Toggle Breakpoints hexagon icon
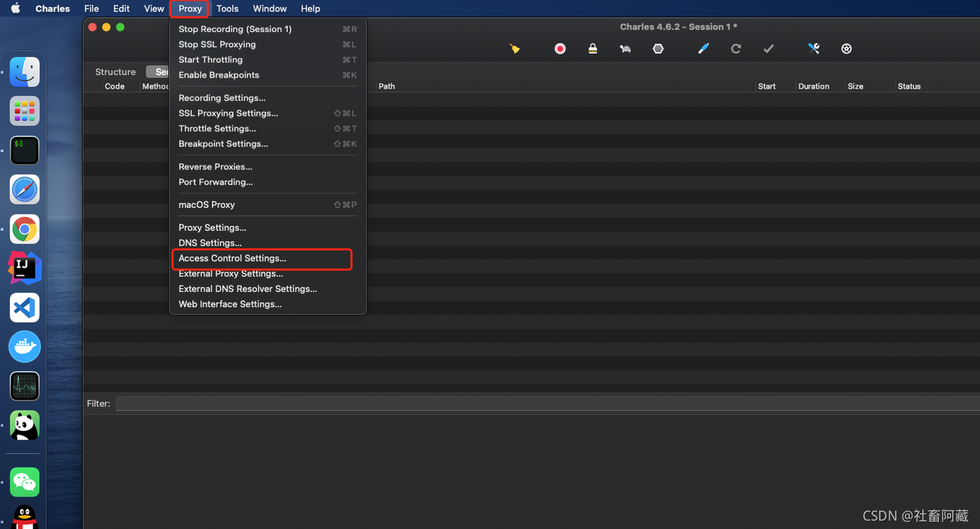This screenshot has height=529, width=980. coord(658,49)
